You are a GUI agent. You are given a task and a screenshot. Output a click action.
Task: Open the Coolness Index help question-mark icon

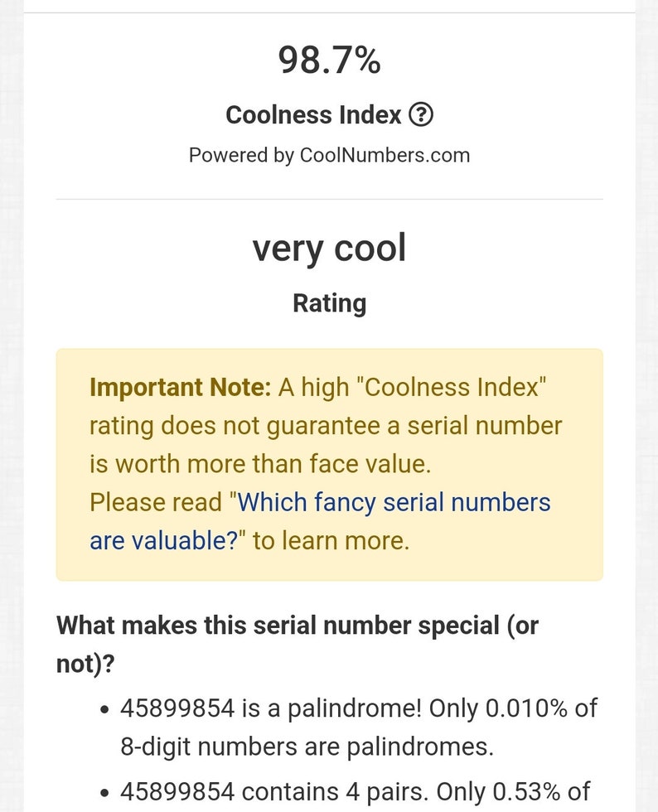coord(421,114)
